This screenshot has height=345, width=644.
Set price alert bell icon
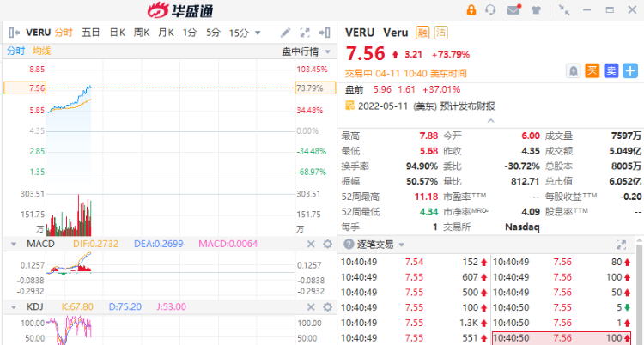click(x=574, y=71)
